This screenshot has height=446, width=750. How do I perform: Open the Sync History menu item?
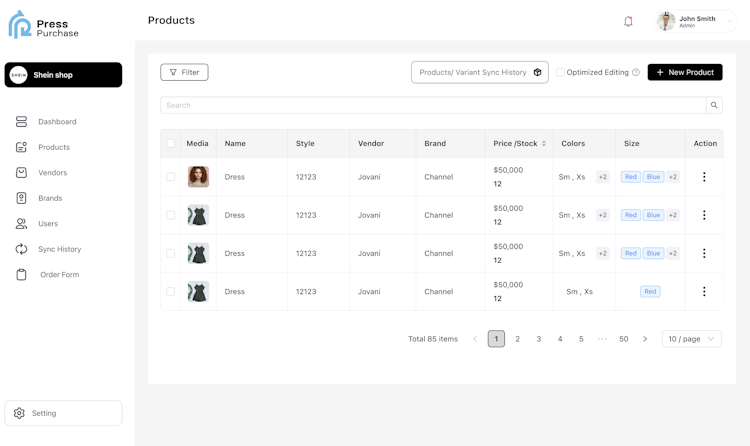(60, 249)
